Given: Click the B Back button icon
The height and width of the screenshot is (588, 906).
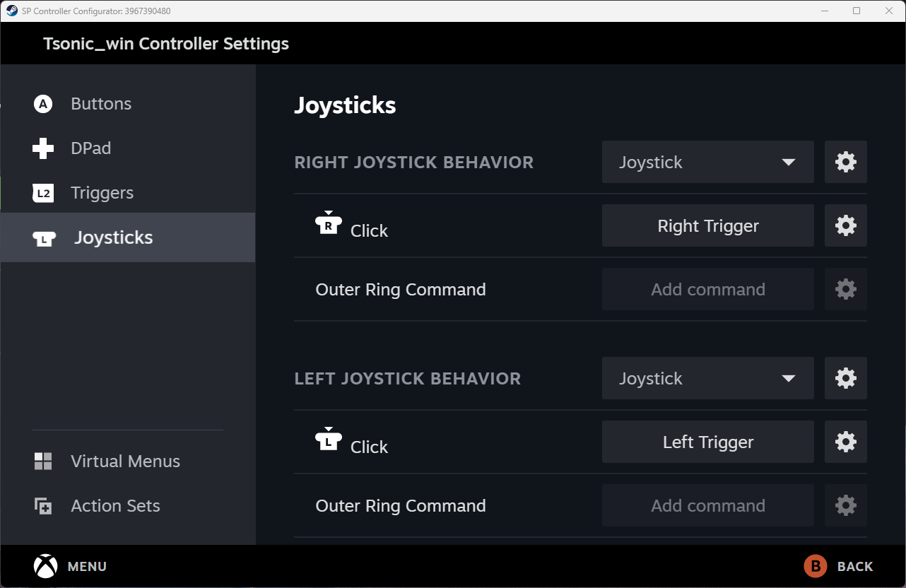Looking at the screenshot, I should (x=816, y=566).
